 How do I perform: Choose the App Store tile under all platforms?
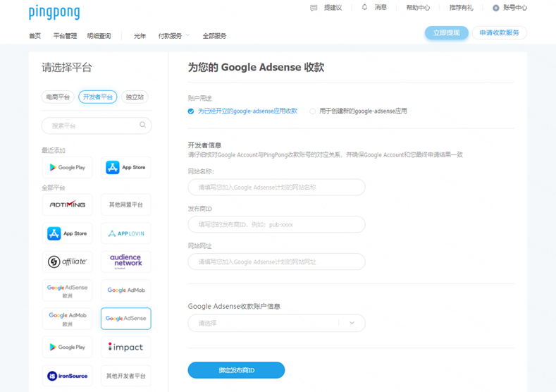(68, 233)
